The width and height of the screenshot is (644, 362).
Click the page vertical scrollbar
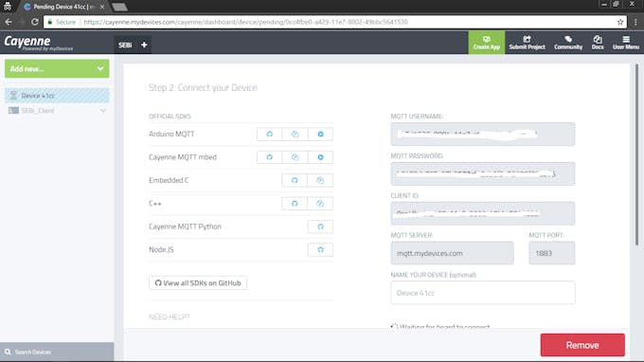(637, 154)
